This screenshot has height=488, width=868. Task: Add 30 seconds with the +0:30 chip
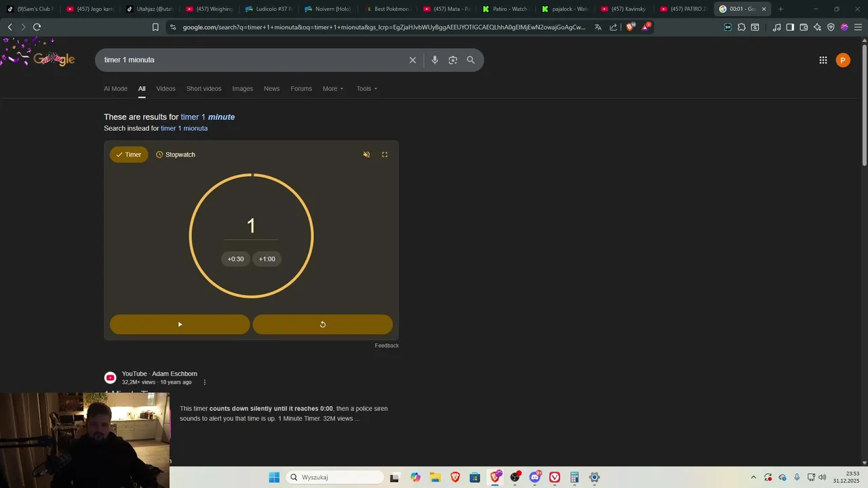[235, 259]
